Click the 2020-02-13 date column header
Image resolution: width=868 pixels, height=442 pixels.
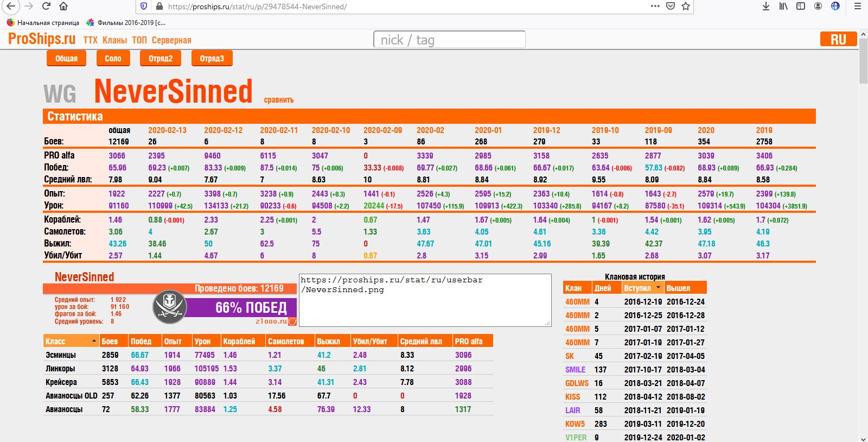point(167,130)
